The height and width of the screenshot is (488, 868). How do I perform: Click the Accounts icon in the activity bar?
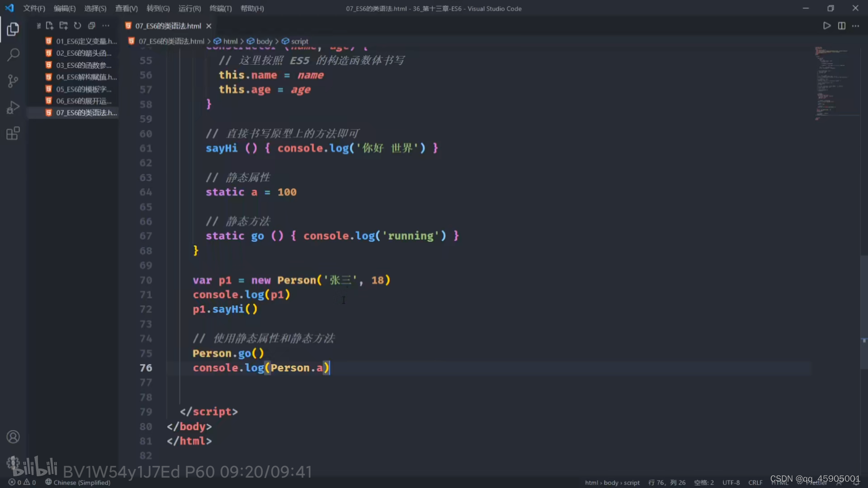click(13, 437)
